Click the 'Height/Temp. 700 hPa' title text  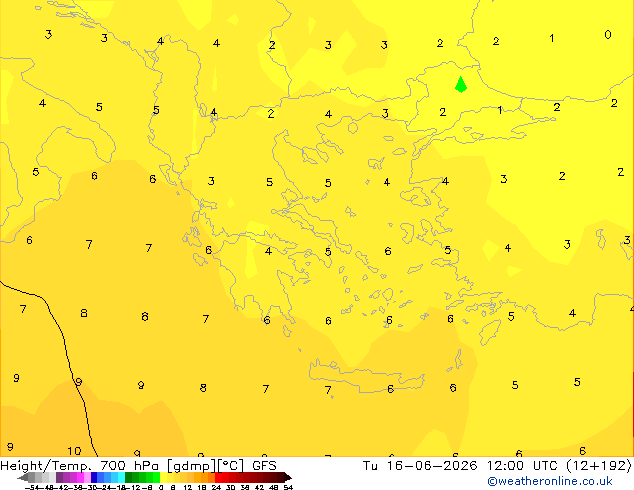[x=81, y=466]
